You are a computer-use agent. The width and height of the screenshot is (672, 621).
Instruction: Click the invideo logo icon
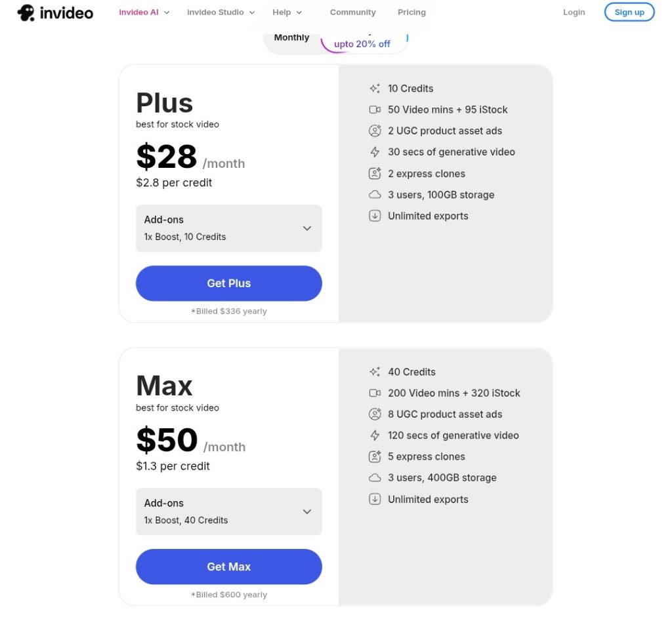pyautogui.click(x=26, y=12)
